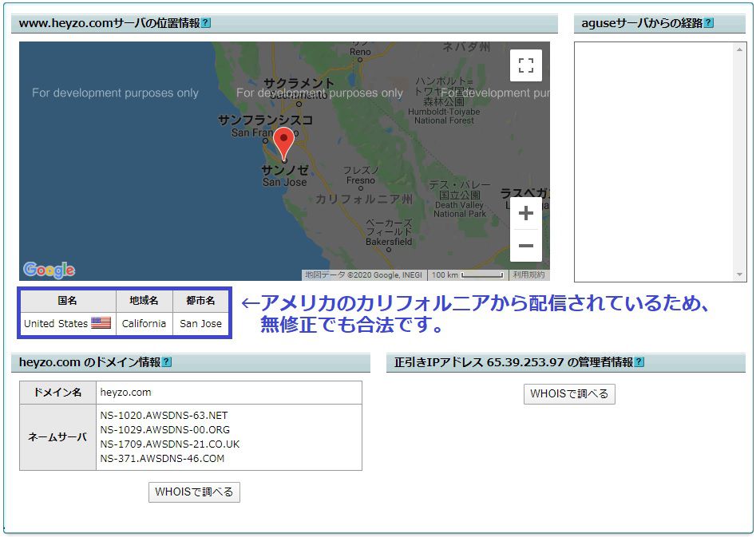Open help icon next to サーバの位置情報
Image resolution: width=756 pixels, height=537 pixels.
coord(206,22)
